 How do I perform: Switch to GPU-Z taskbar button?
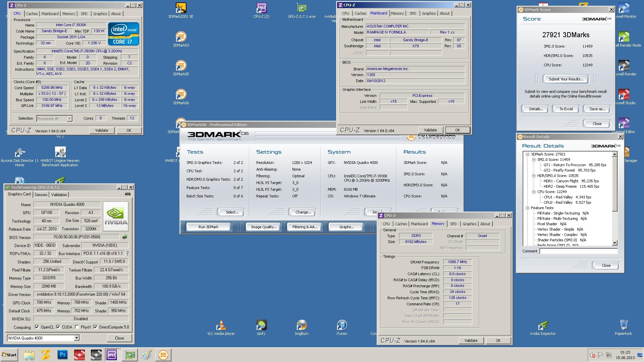pos(130,355)
